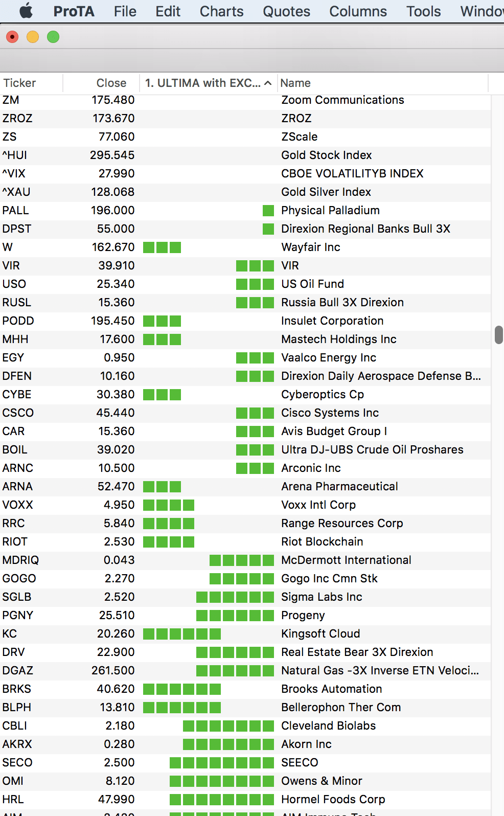504x816 pixels.
Task: Select Akorn Inc
Action: [x=306, y=744]
